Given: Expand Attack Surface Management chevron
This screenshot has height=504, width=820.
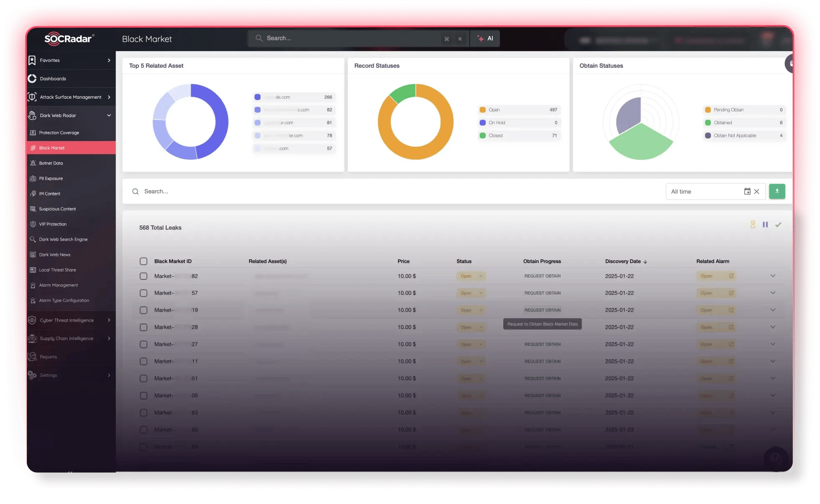Looking at the screenshot, I should click(109, 97).
